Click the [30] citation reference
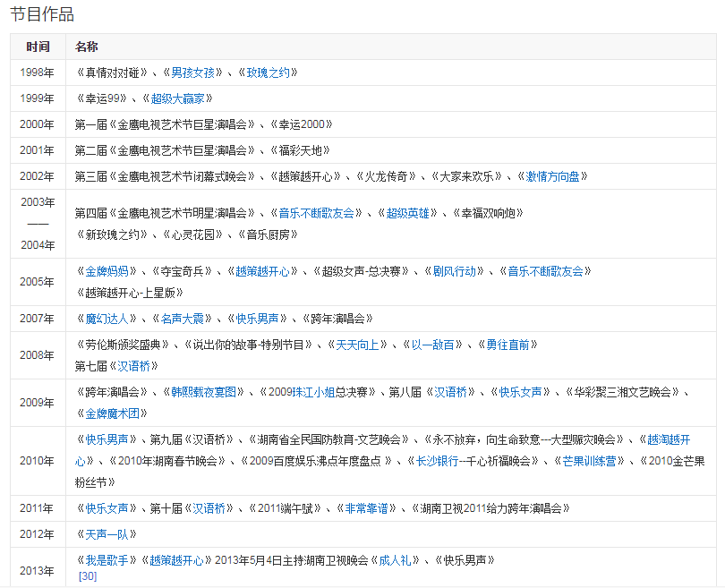 (88, 575)
